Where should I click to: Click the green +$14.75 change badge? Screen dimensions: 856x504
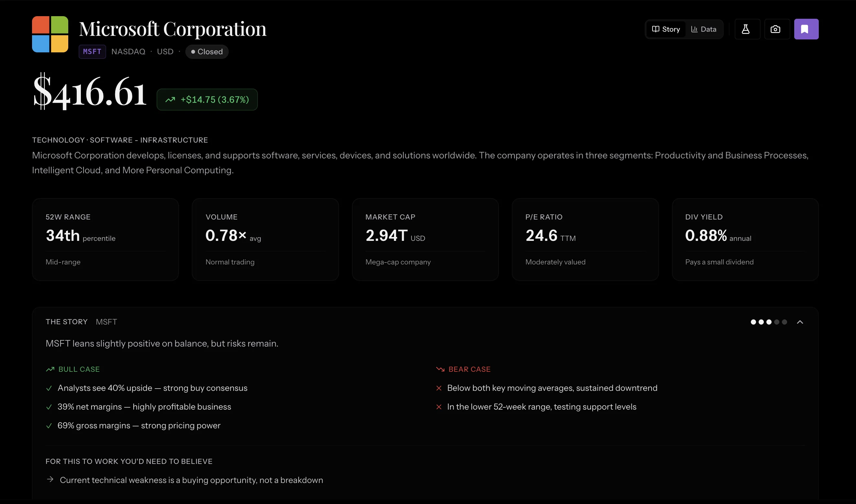207,100
